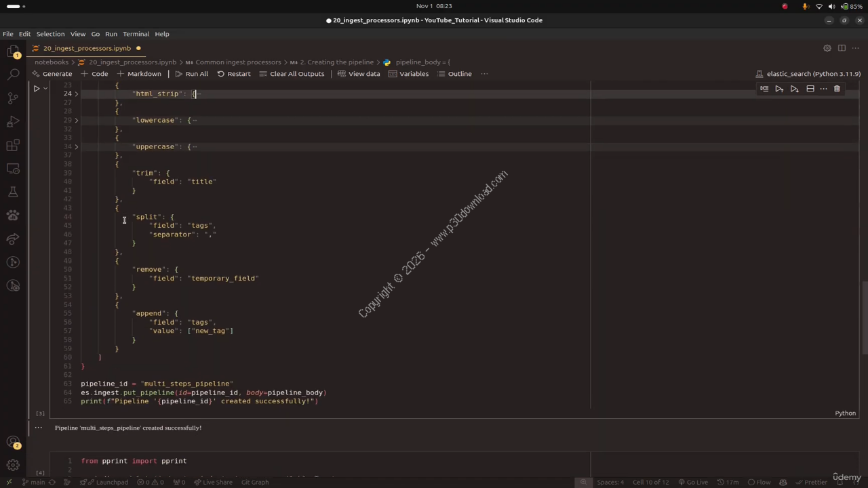Expand the folded "lowercase" block
868x488 pixels.
[x=76, y=120]
